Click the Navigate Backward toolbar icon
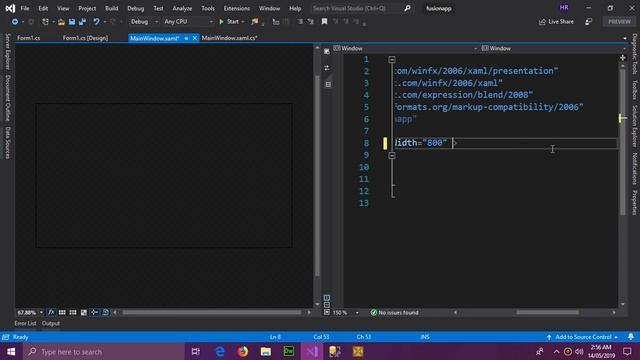This screenshot has height=360, width=640. pos(14,22)
